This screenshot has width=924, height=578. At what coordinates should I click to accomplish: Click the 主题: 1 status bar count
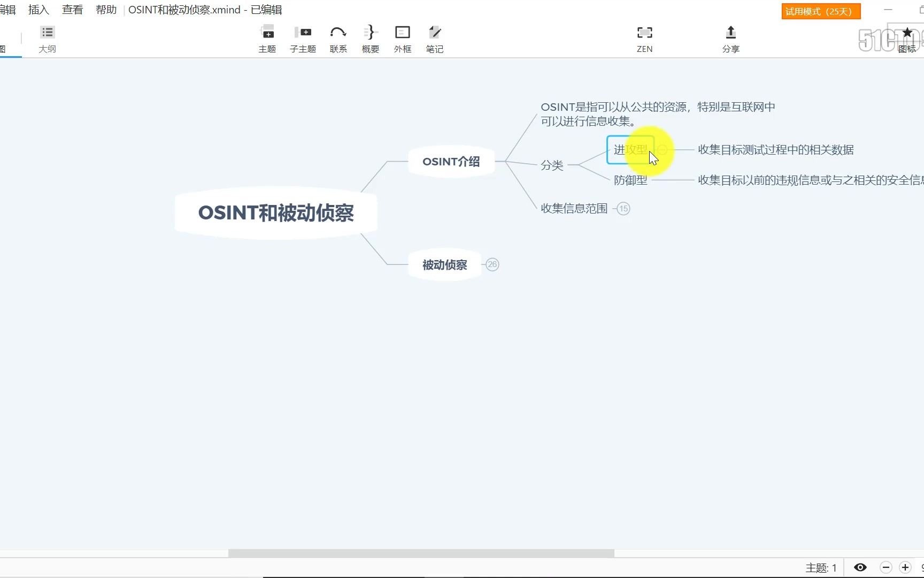pyautogui.click(x=821, y=568)
